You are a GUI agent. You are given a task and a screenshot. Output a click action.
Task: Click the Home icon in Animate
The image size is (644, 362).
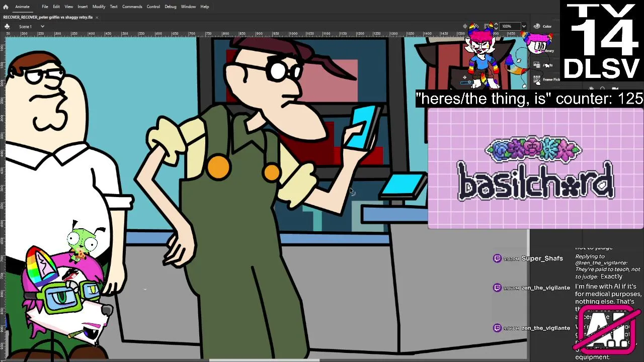tap(6, 7)
